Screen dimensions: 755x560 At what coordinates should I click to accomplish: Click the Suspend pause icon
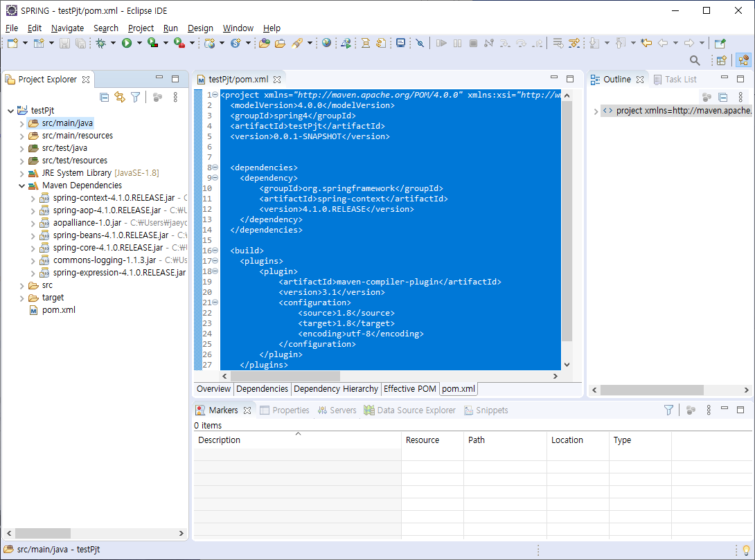457,44
